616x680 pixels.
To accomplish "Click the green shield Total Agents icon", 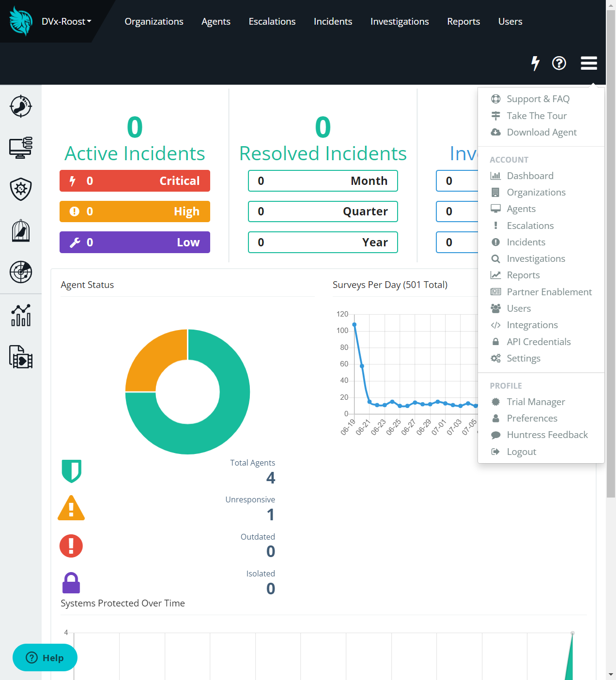I will click(x=72, y=471).
